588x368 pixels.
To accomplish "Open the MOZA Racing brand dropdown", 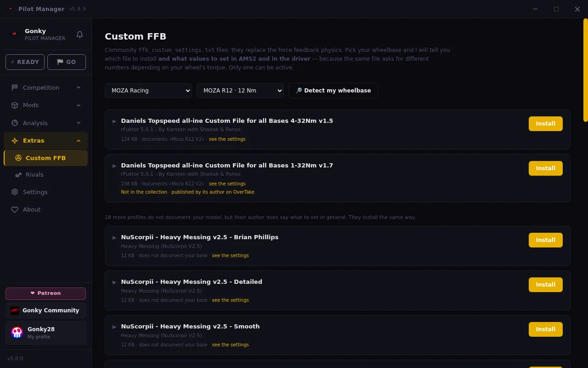I will point(148,91).
